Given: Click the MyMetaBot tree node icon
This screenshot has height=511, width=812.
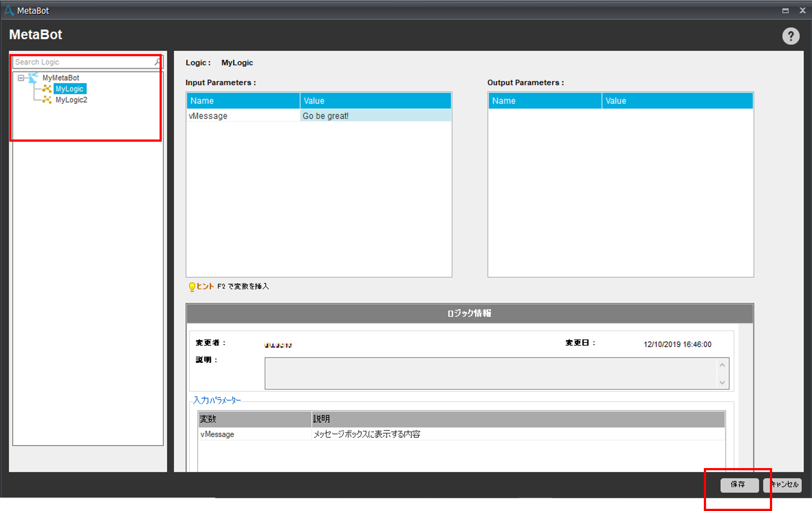Looking at the screenshot, I should (33, 77).
